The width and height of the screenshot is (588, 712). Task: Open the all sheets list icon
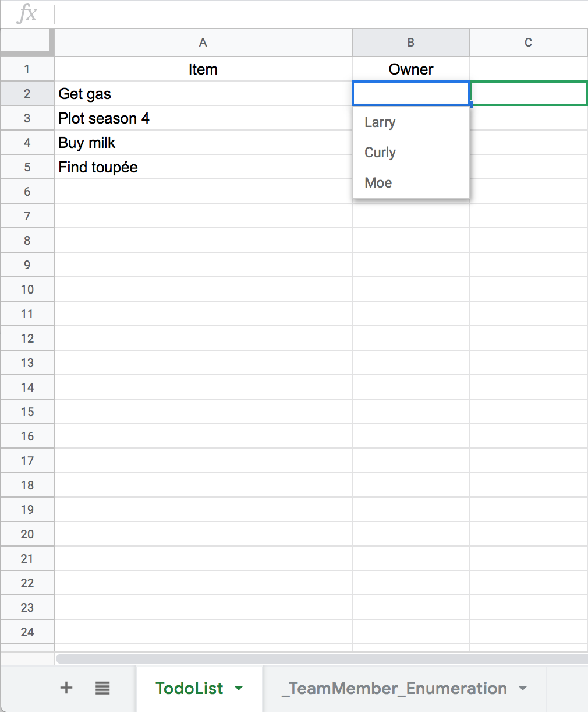click(102, 688)
